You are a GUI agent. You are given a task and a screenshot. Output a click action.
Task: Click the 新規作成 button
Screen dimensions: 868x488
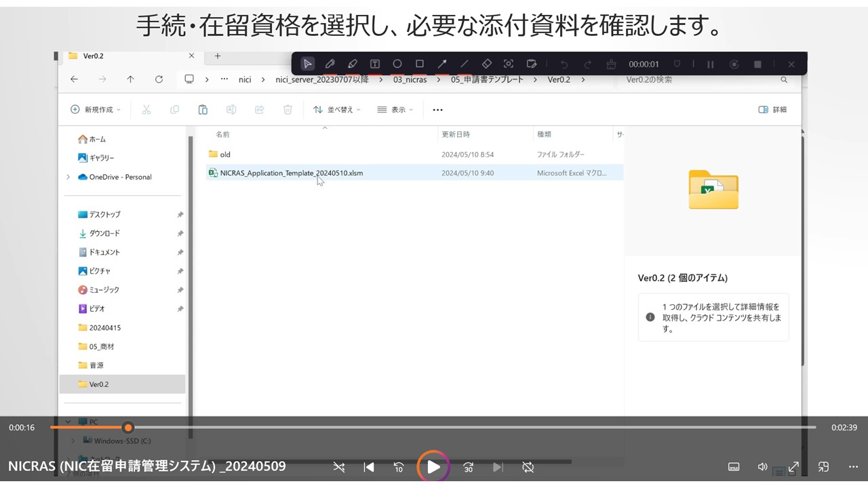(96, 110)
